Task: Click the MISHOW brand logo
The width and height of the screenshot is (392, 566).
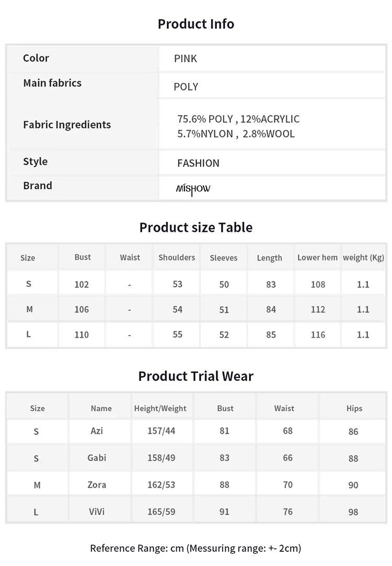Action: coord(193,189)
